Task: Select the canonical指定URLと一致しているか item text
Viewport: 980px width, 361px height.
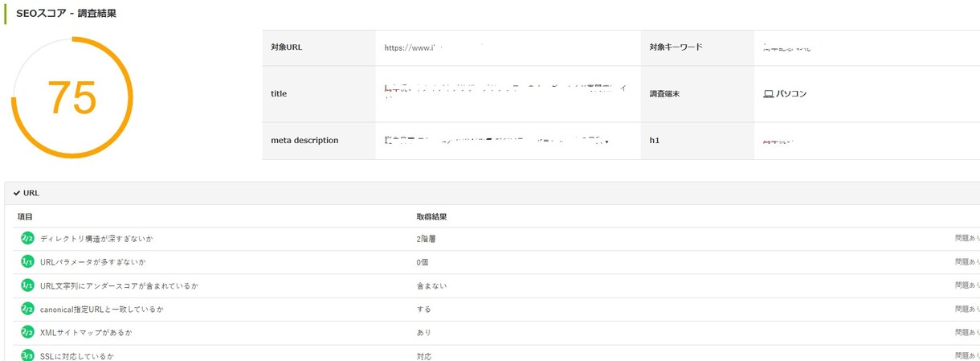Action: pyautogui.click(x=101, y=309)
